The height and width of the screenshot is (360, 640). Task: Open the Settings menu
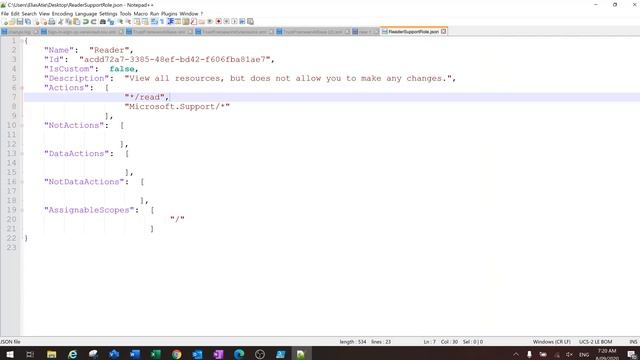(108, 13)
